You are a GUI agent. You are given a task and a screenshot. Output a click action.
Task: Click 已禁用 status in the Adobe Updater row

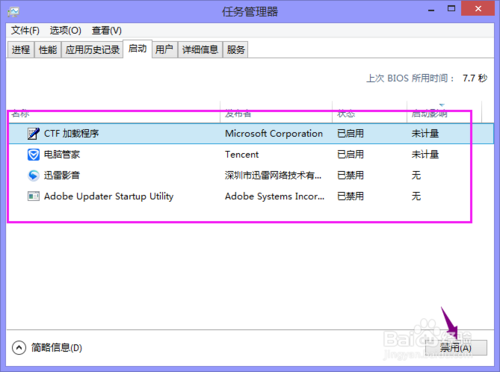350,196
